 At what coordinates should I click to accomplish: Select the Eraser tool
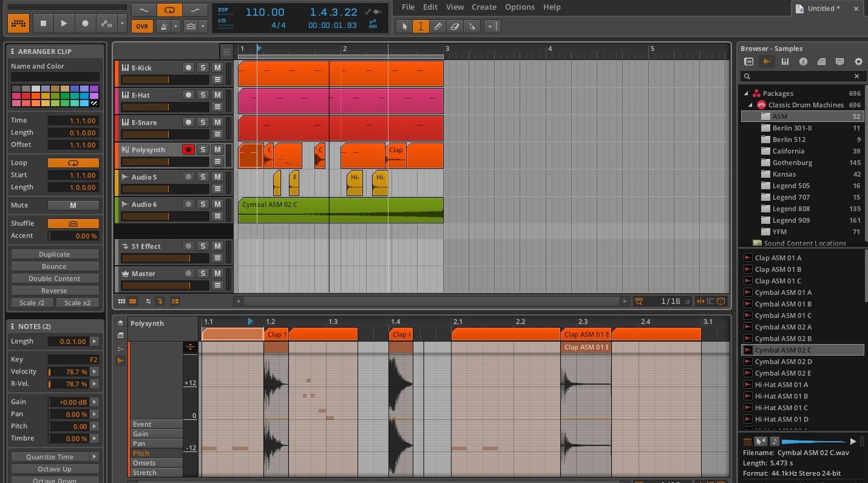pos(455,26)
